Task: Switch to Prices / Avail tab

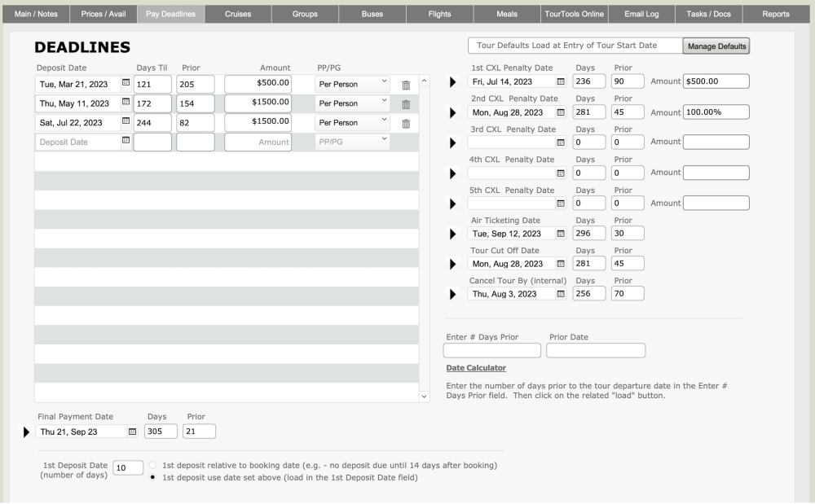Action: [104, 14]
